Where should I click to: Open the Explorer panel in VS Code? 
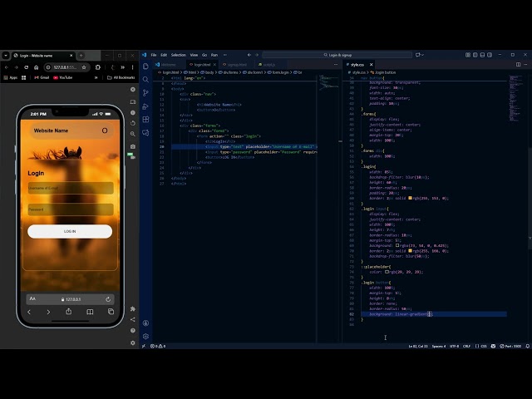pyautogui.click(x=145, y=66)
